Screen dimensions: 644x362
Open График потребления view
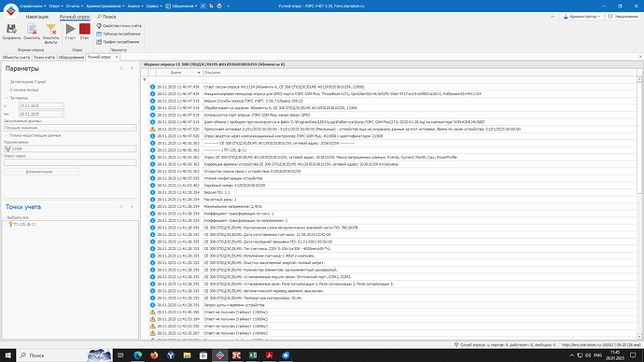(x=118, y=42)
